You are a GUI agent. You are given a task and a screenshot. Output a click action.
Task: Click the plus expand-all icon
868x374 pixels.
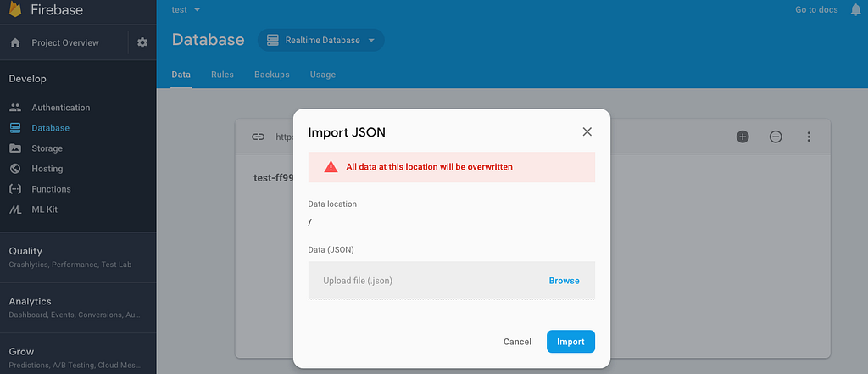tap(743, 137)
